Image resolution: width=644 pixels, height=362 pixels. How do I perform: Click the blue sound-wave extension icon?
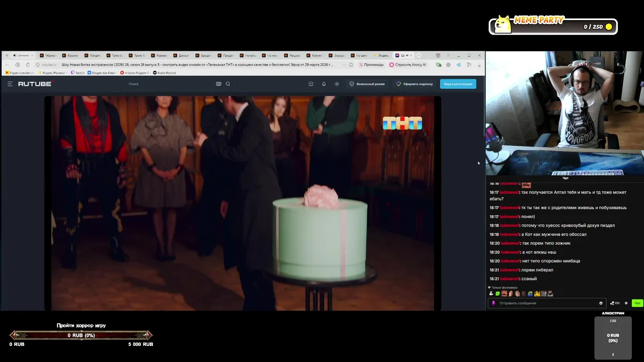point(458,65)
